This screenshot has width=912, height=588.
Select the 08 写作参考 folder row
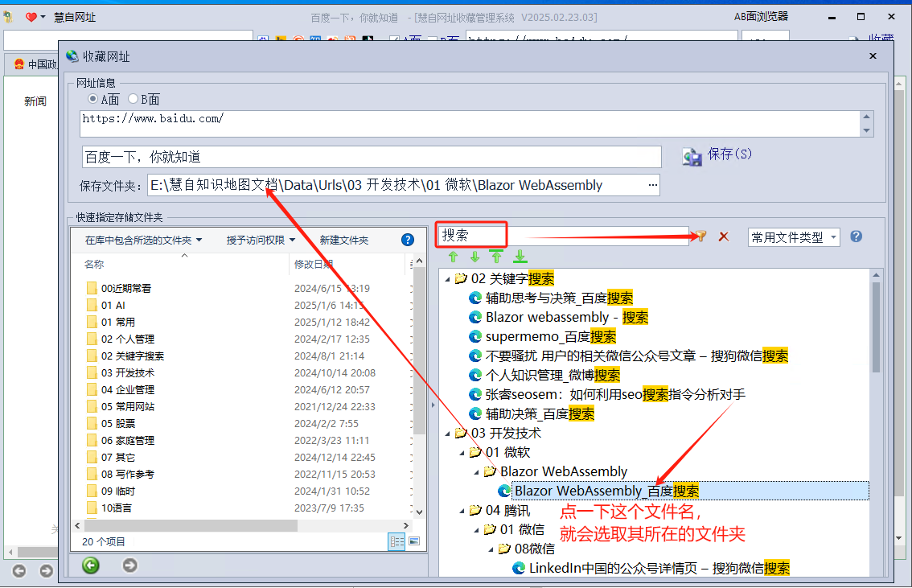pos(127,474)
